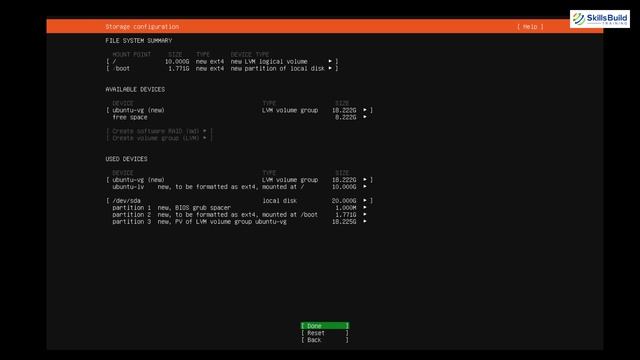Open arrow for used ubuntu-vg volume group
The image size is (640, 360).
(364, 180)
